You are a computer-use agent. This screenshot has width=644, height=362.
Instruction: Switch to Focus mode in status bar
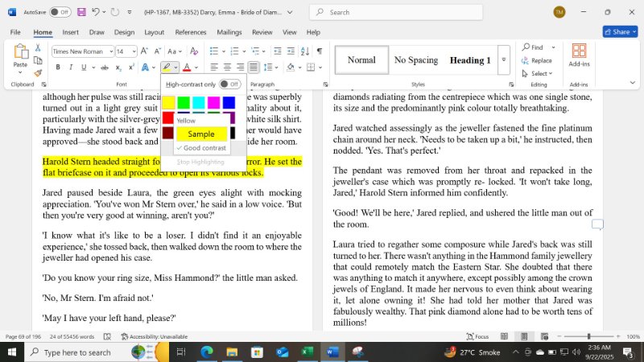477,336
